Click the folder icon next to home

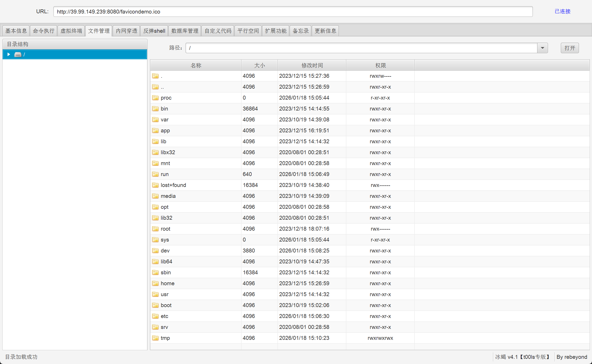[155, 283]
